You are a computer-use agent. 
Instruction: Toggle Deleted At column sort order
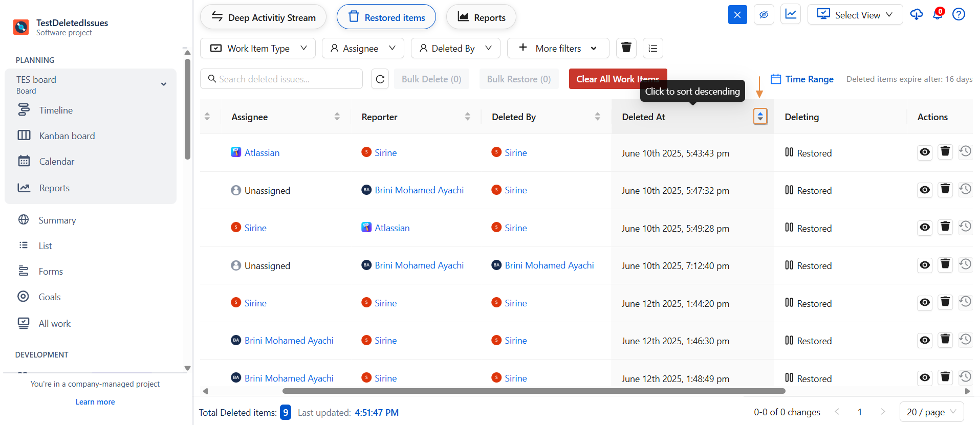pyautogui.click(x=760, y=117)
